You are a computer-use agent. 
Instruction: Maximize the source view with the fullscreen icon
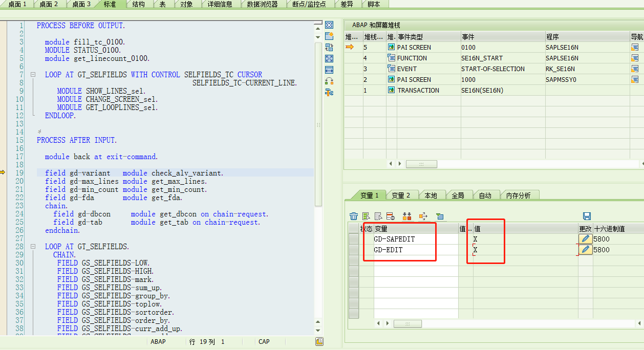[329, 58]
